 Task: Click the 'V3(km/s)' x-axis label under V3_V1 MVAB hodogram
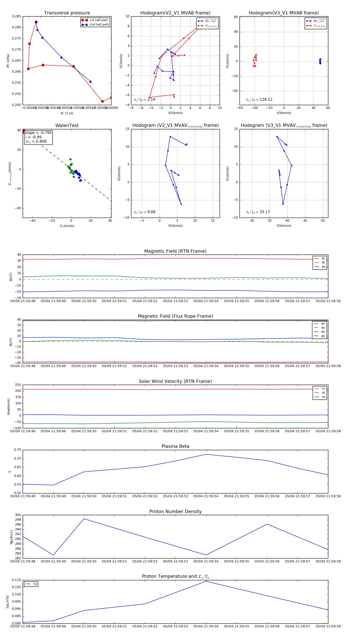point(284,113)
